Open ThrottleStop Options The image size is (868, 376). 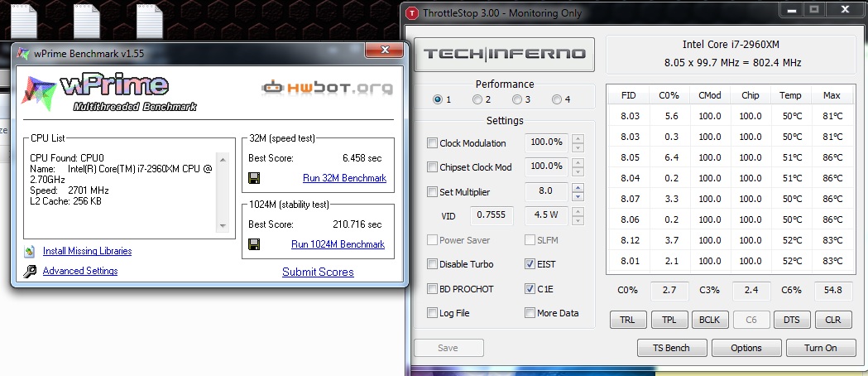746,348
